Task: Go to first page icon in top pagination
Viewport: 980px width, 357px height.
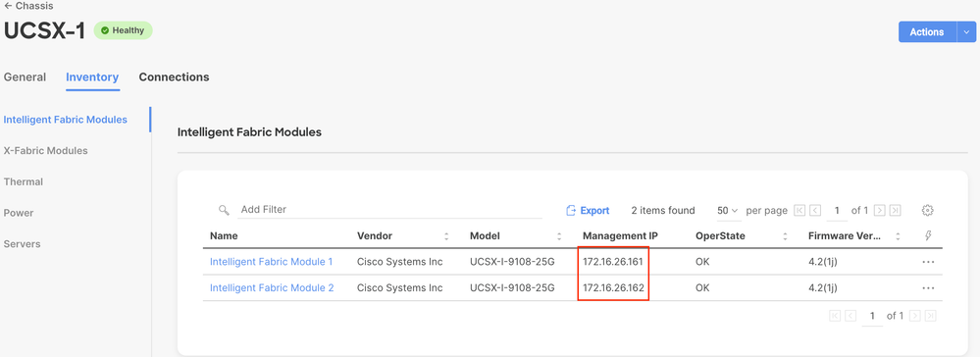Action: pos(799,210)
